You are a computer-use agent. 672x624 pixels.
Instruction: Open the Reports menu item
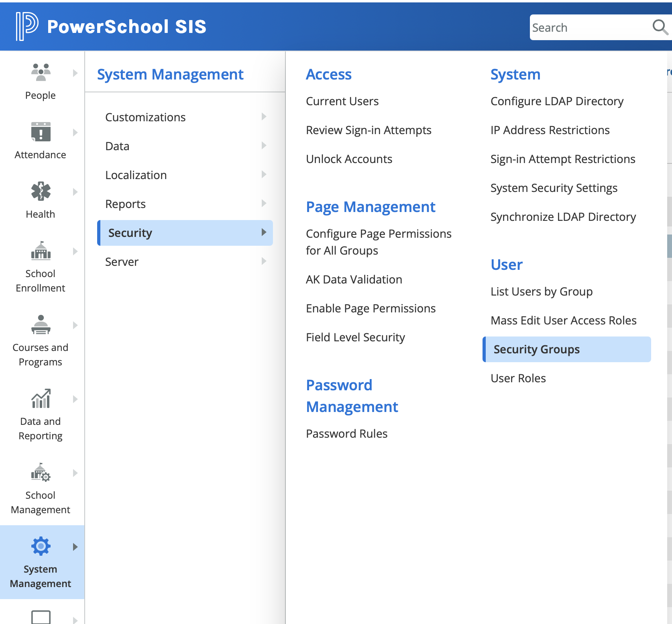(x=185, y=204)
